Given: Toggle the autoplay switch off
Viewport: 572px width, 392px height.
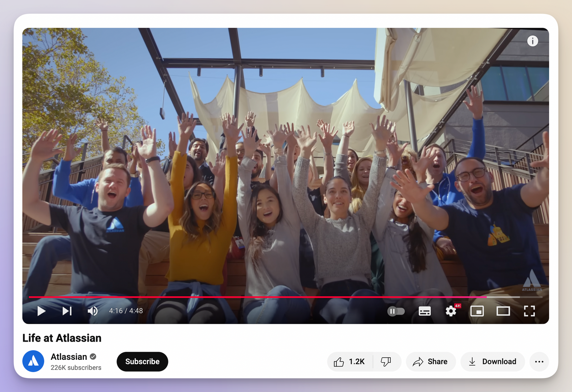Looking at the screenshot, I should tap(396, 311).
